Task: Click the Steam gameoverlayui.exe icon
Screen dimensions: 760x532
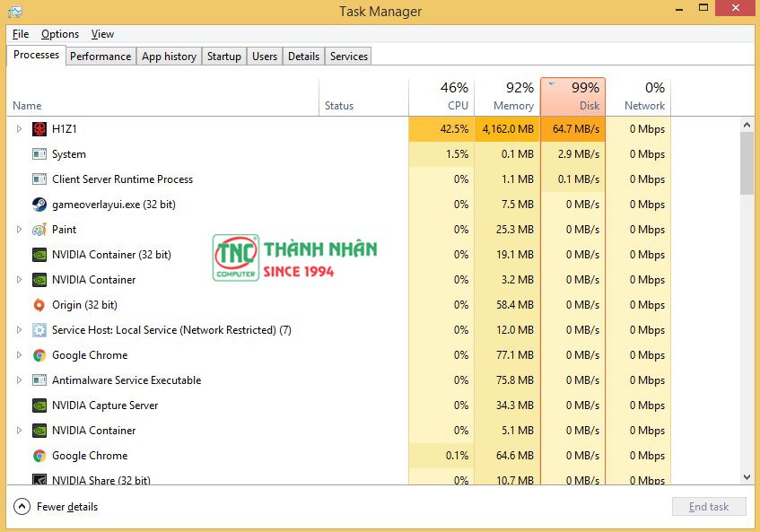Action: point(39,205)
